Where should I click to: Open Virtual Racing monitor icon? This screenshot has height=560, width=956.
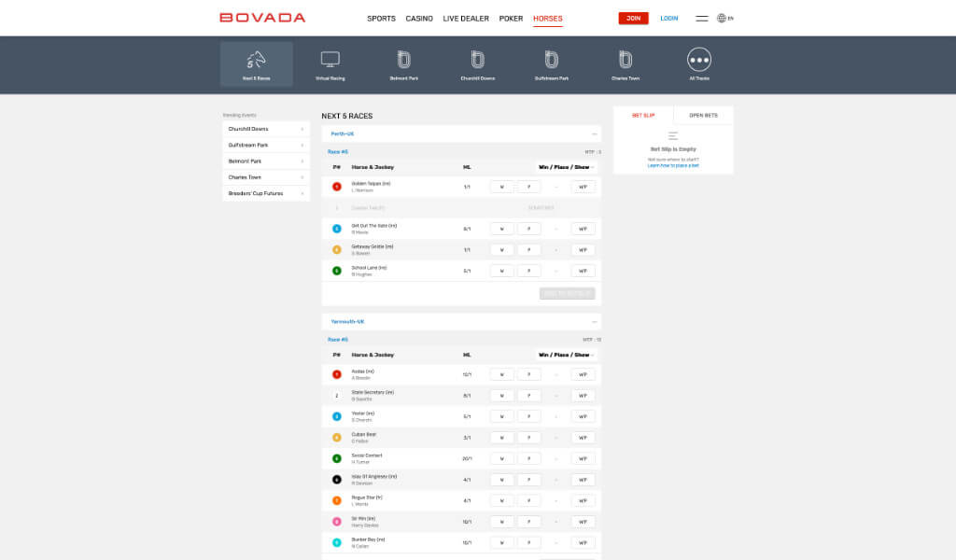(330, 59)
